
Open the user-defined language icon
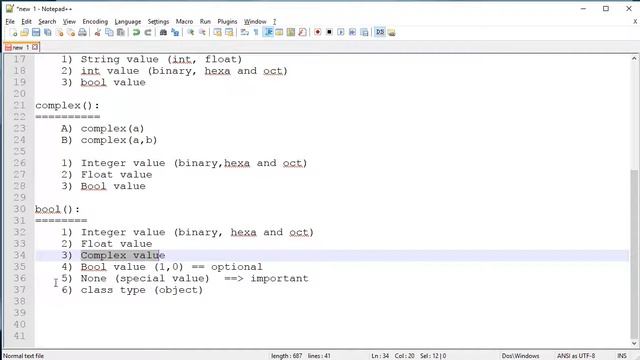pos(279,32)
